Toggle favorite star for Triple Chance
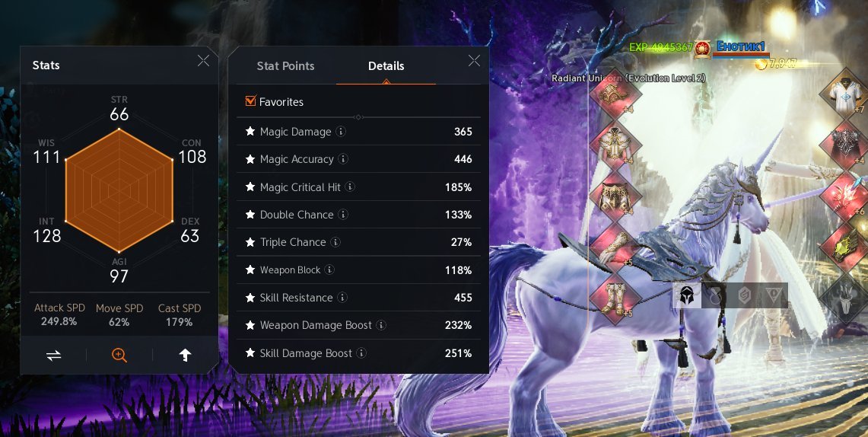The height and width of the screenshot is (437, 868). click(x=250, y=242)
